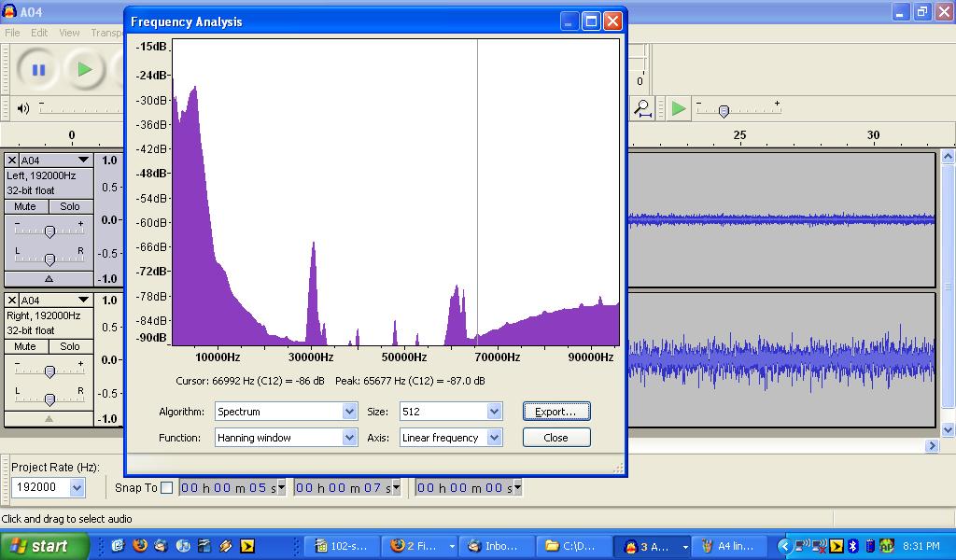Screen dimensions: 956x560
Task: Collapse the Left track using bottom triangle
Action: [49, 278]
